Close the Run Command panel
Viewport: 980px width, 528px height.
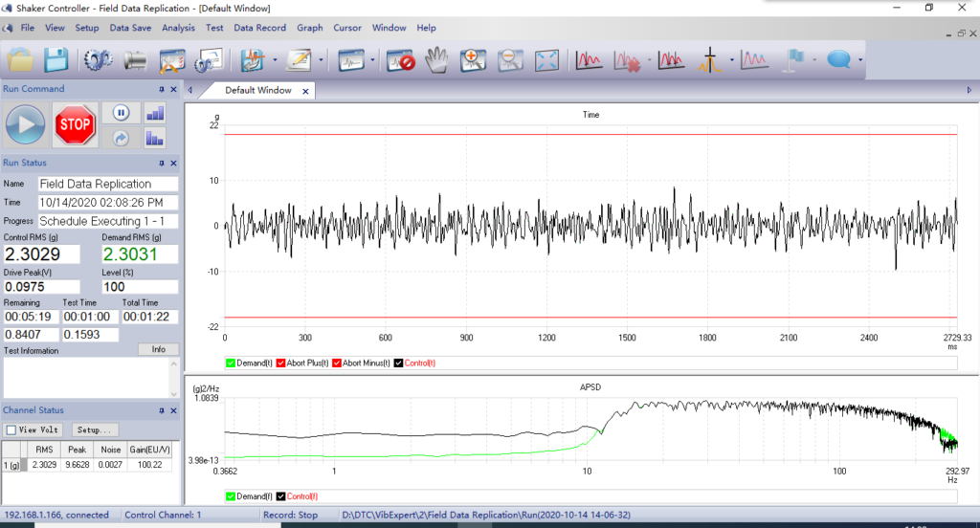[174, 89]
